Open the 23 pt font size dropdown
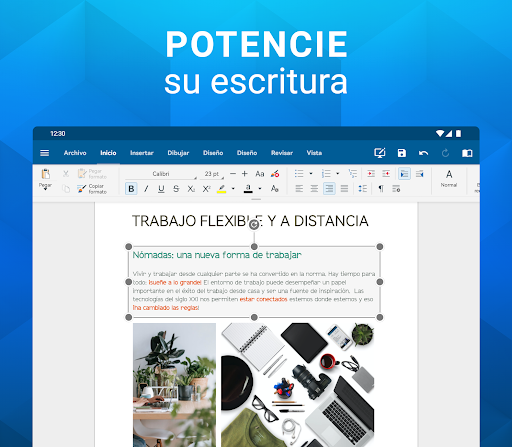The height and width of the screenshot is (447, 512). click(x=212, y=174)
